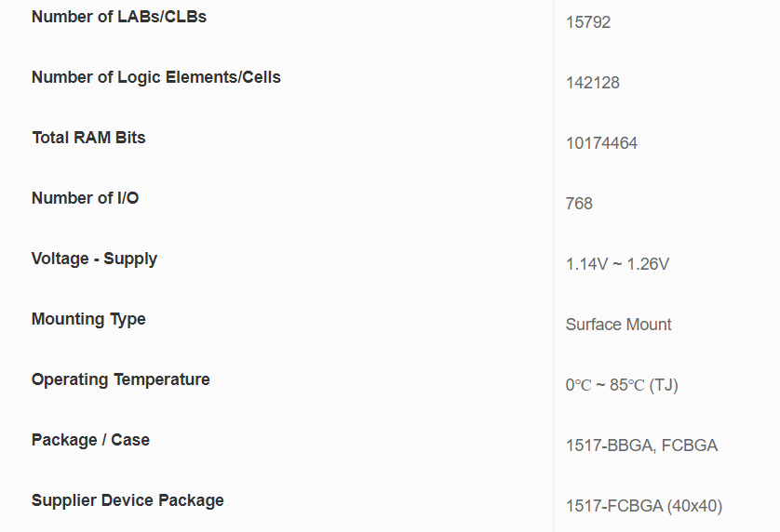
Task: Click the 'Voltage - Supply' label
Action: [94, 259]
